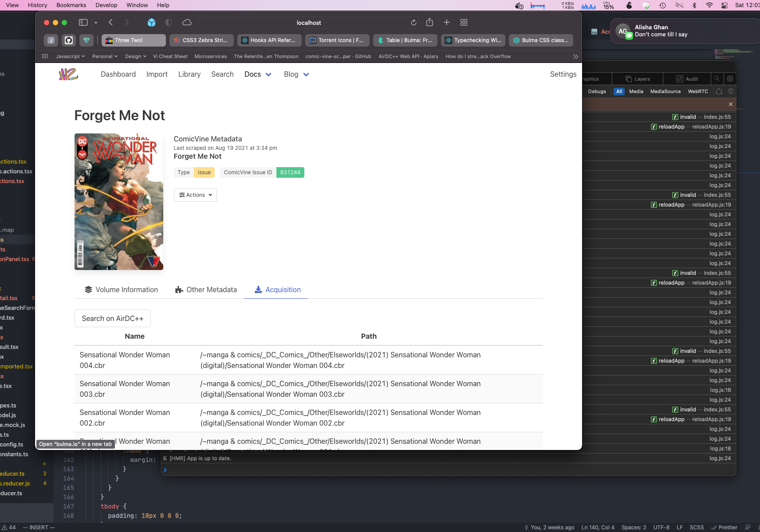Screen dimensions: 760x532
Task: Click the Safari sidebar toggle icon
Action: (x=83, y=23)
